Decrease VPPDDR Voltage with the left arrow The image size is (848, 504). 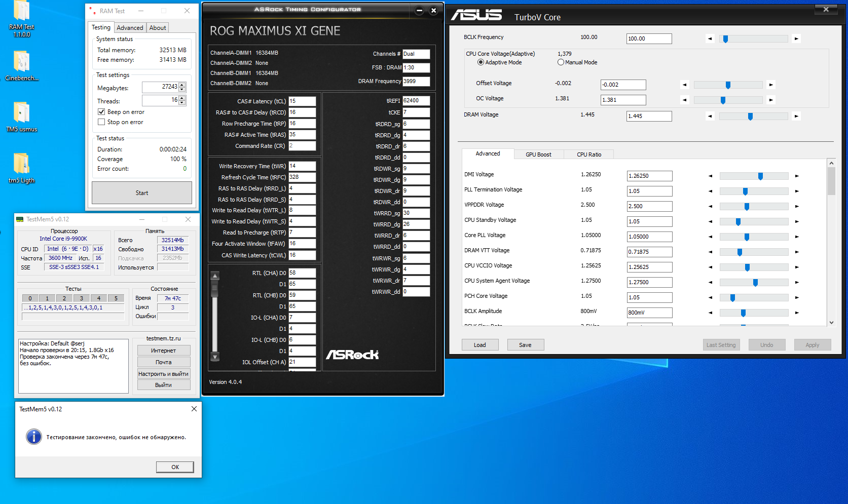pos(710,206)
